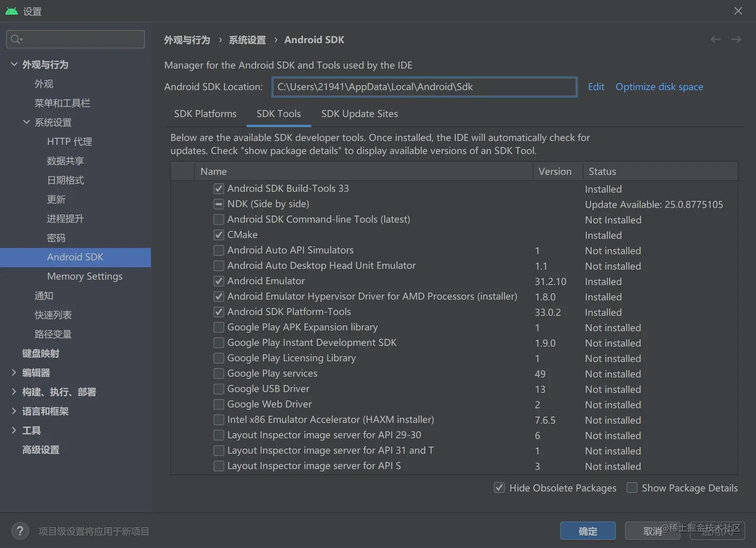756x548 pixels.
Task: Click the search magnifier icon
Action: [16, 39]
